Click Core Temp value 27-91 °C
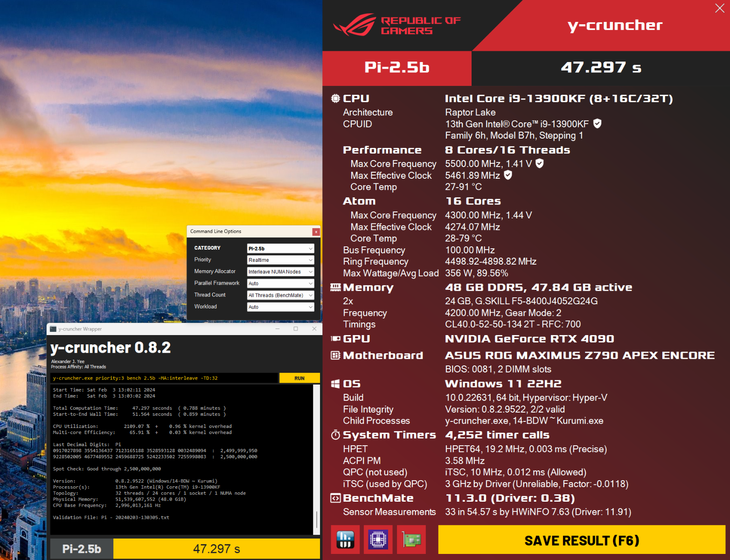 click(463, 187)
